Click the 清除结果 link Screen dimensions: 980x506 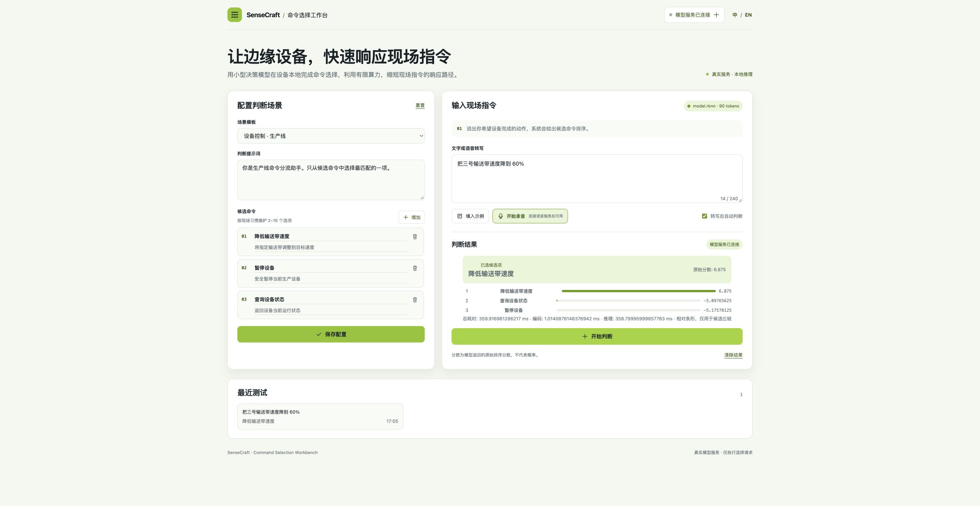tap(733, 355)
